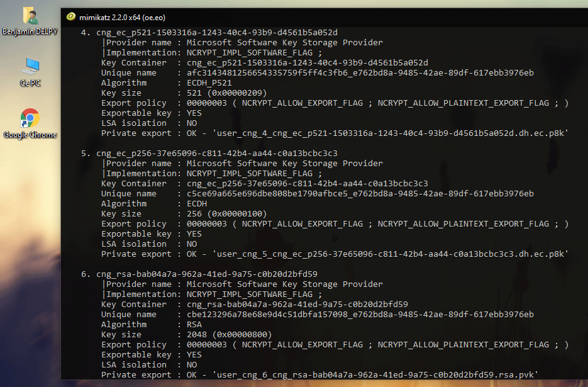Click NCRYPT_ALLOW_EXPORT_FLAG in entry 6 export policy
This screenshot has width=588, height=387.
tap(302, 345)
